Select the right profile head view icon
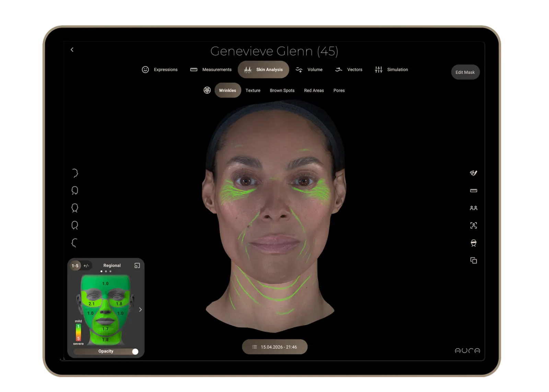Image resolution: width=549 pixels, height=392 pixels. tap(75, 173)
